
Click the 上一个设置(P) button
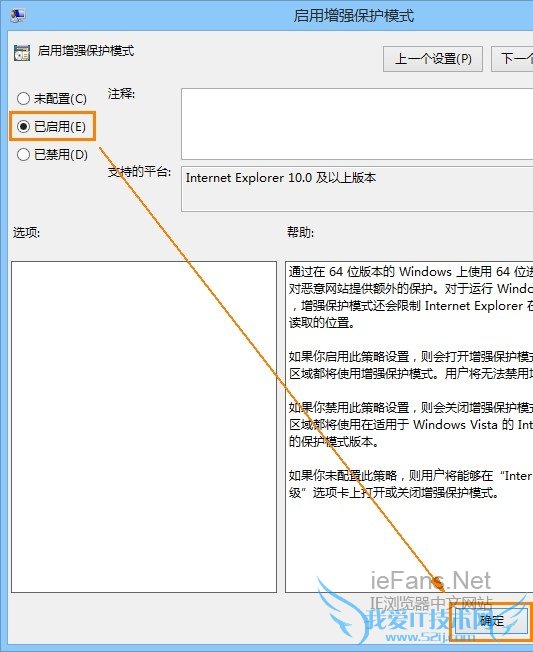point(433,59)
